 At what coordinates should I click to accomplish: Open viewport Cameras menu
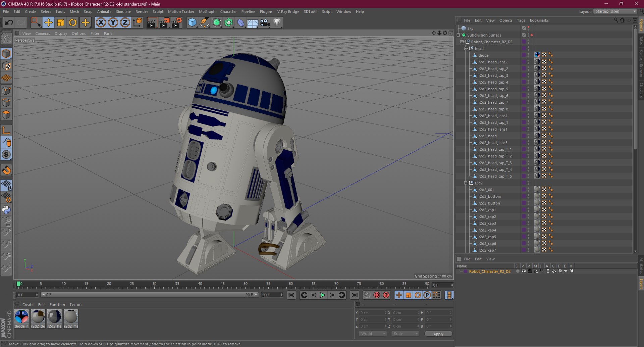coord(43,33)
